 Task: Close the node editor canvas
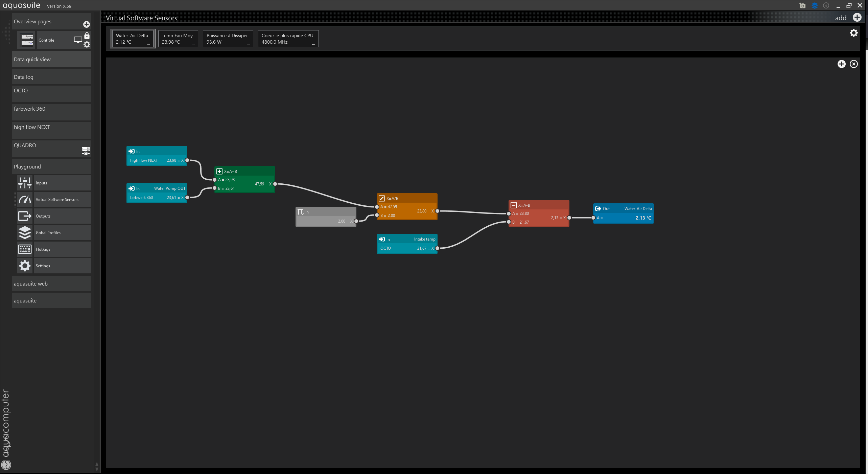854,64
